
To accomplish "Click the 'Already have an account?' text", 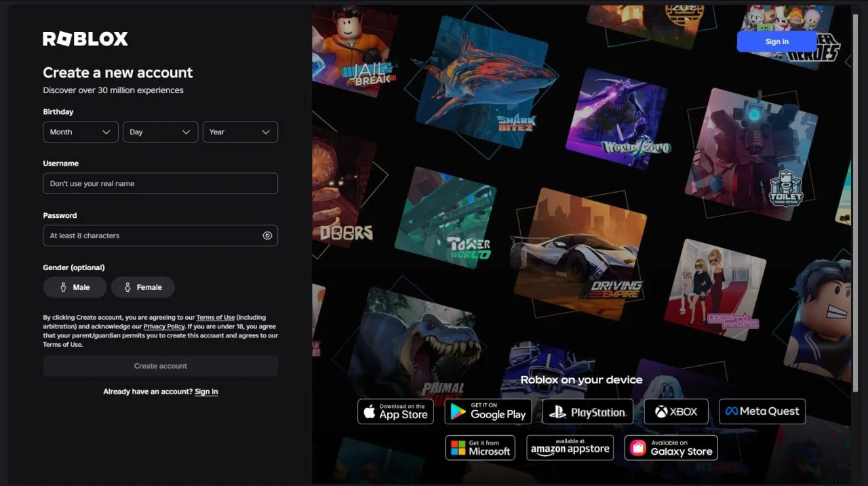I will (148, 392).
